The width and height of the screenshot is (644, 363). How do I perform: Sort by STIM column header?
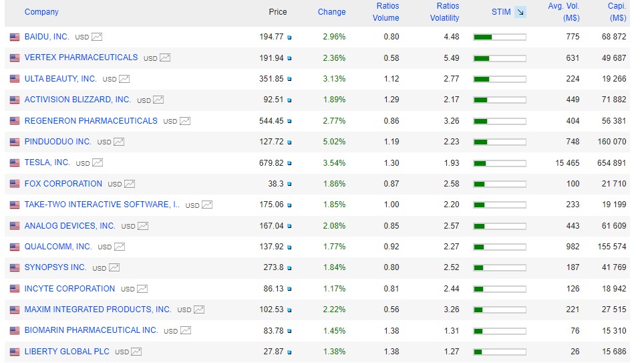point(501,12)
